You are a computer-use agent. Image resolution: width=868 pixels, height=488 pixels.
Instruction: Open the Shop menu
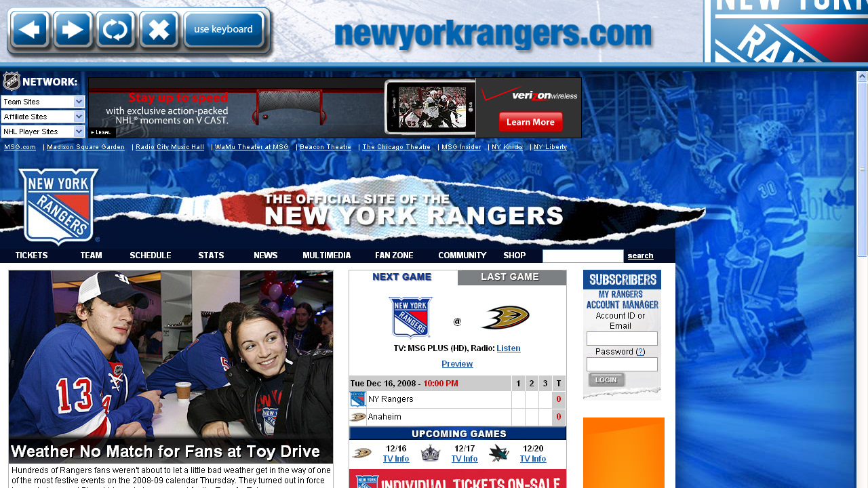(x=515, y=256)
